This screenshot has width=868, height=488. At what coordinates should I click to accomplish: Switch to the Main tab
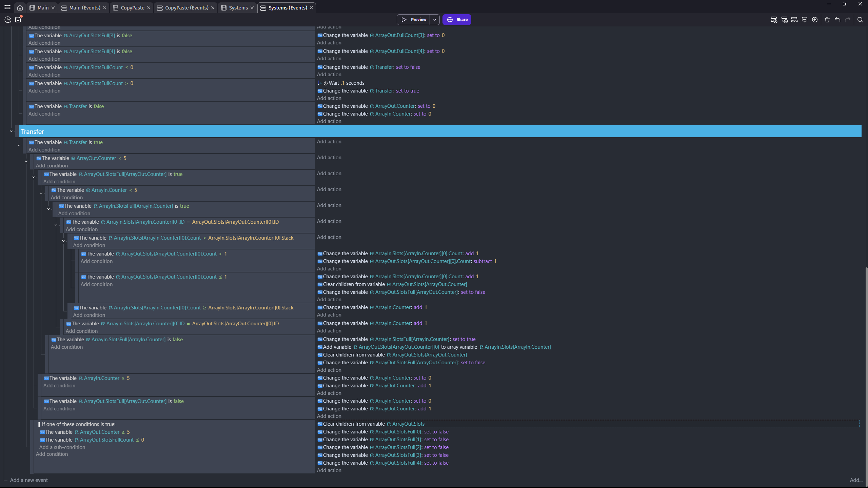click(43, 7)
